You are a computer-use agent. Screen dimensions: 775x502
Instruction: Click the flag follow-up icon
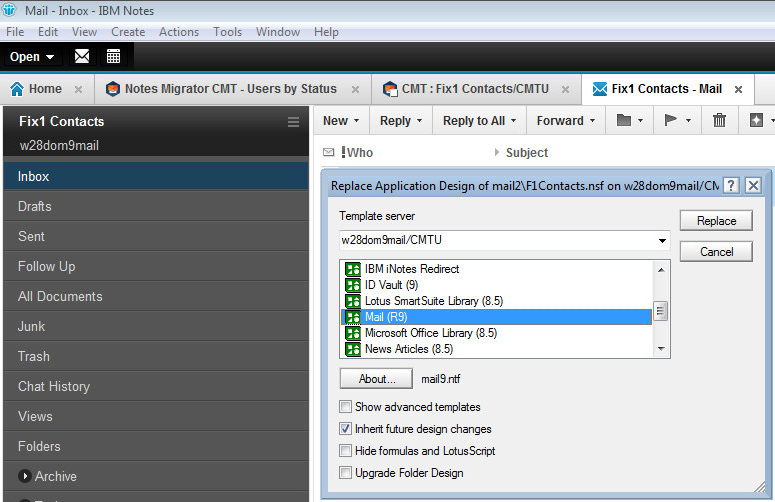coord(671,120)
